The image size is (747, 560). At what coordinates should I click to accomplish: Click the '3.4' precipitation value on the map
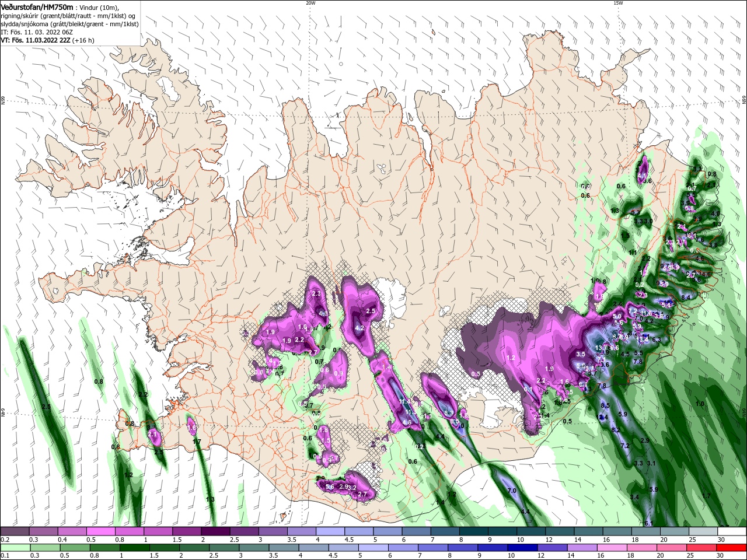pos(635,497)
